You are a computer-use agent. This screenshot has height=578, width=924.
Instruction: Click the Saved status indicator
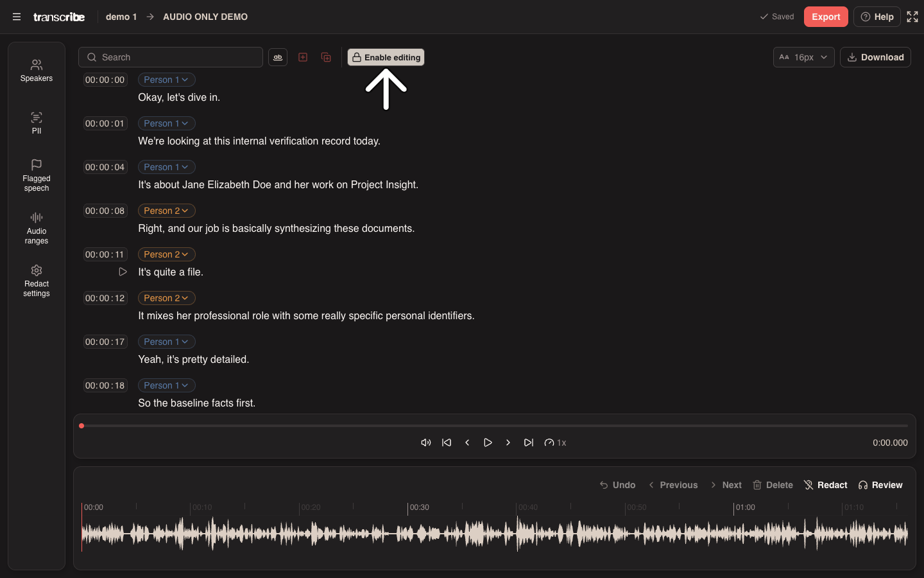point(777,17)
